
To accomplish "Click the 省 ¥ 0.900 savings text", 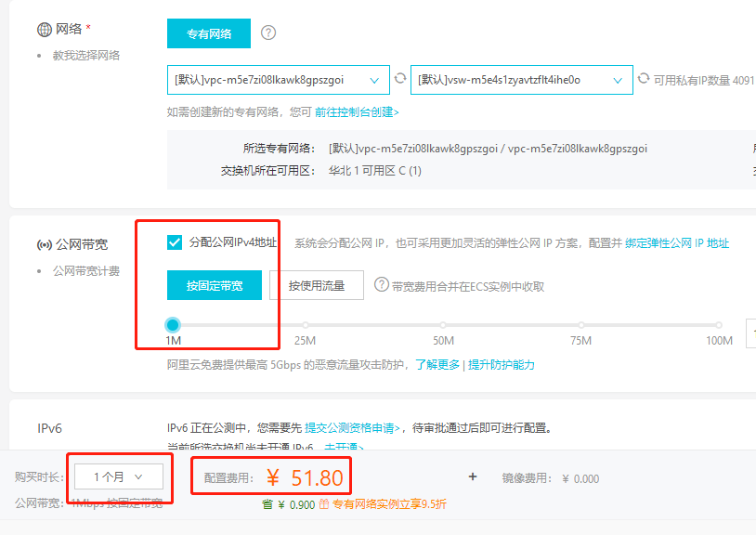I will click(288, 504).
